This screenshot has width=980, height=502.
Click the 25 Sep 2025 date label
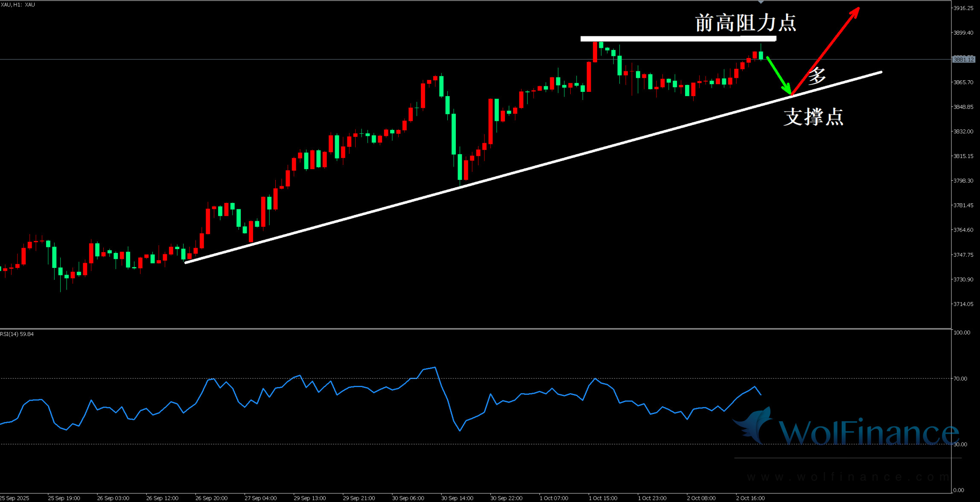click(x=15, y=498)
